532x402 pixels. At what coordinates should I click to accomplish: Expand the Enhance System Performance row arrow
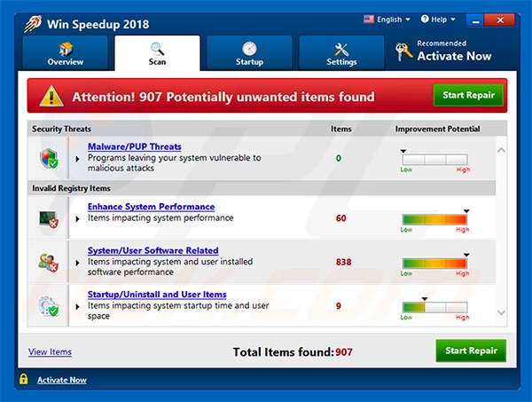78,219
